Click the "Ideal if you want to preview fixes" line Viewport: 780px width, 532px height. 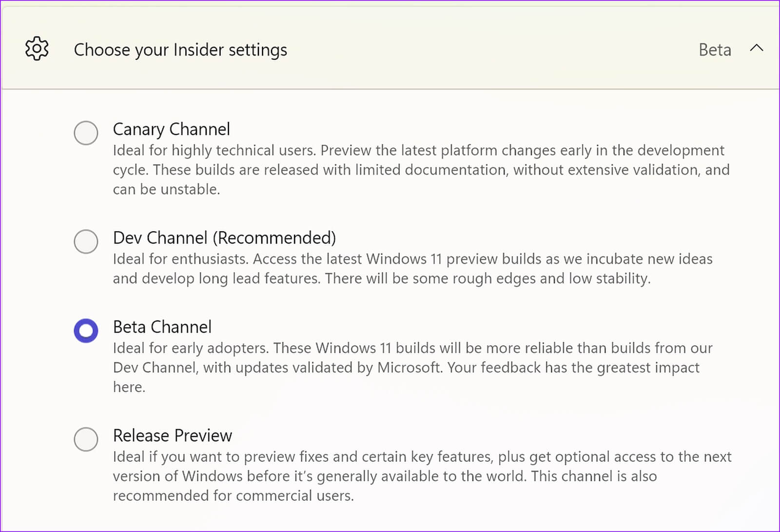point(422,457)
